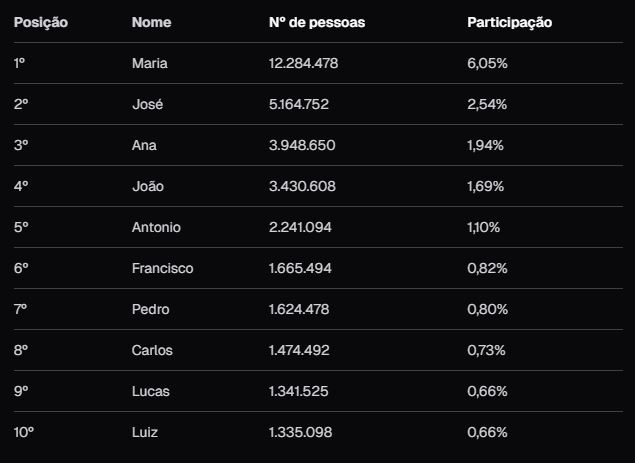Click the Nome column header
Image resolution: width=635 pixels, height=463 pixels.
point(149,22)
